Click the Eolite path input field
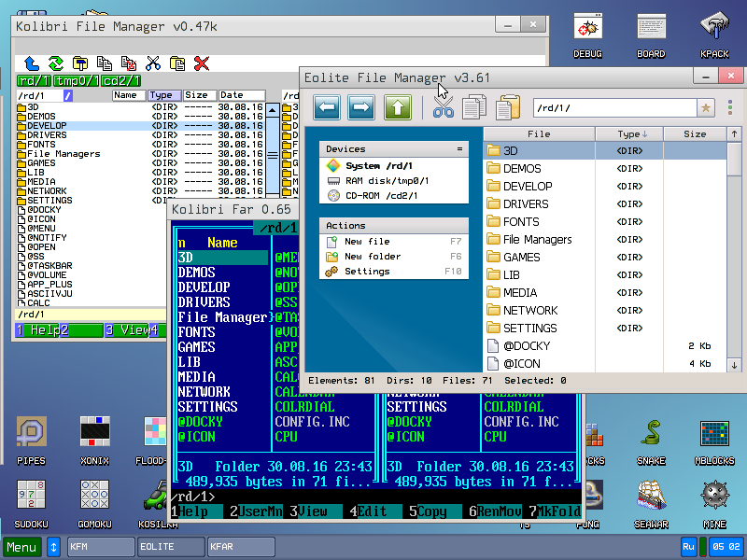 [613, 108]
